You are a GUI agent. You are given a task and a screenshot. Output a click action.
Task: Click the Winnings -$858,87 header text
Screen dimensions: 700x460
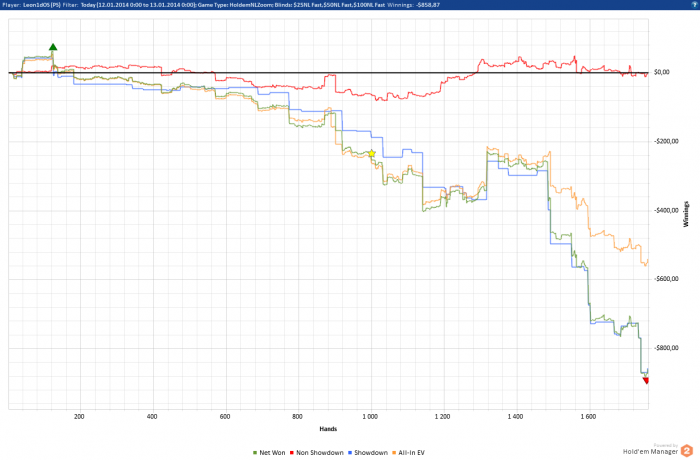[x=413, y=5]
